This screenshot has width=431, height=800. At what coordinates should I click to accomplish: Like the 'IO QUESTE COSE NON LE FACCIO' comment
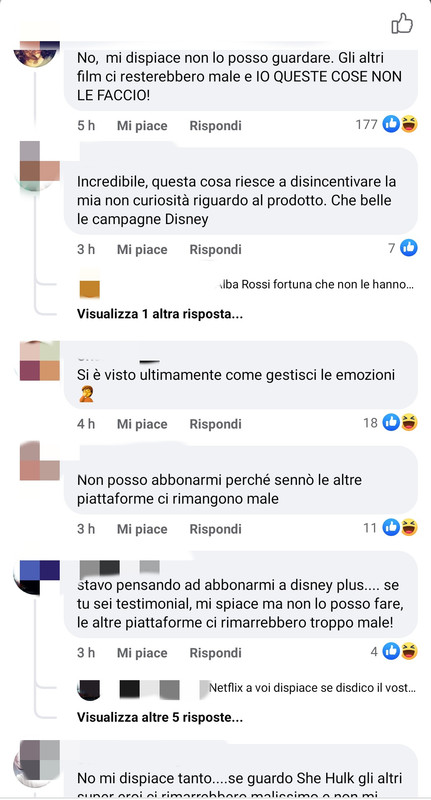pyautogui.click(x=142, y=126)
